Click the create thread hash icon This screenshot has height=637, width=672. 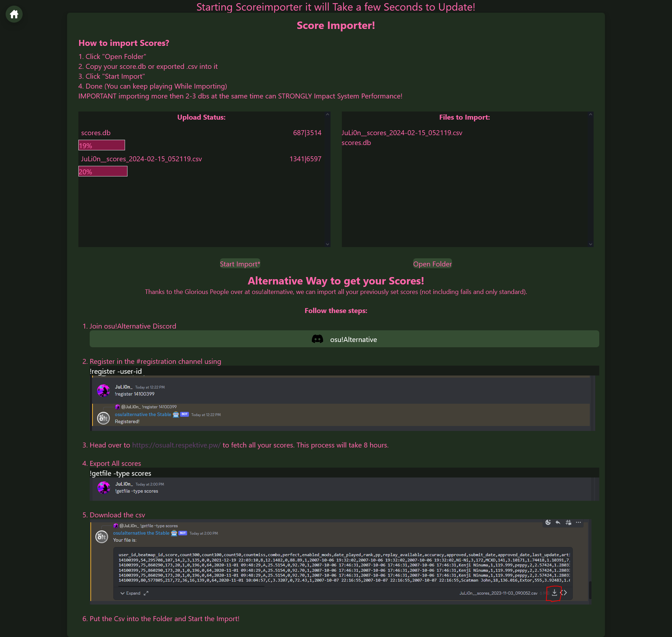click(x=568, y=522)
